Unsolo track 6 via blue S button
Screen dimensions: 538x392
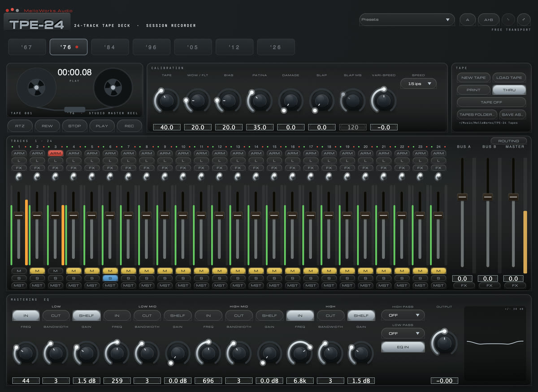(x=110, y=278)
